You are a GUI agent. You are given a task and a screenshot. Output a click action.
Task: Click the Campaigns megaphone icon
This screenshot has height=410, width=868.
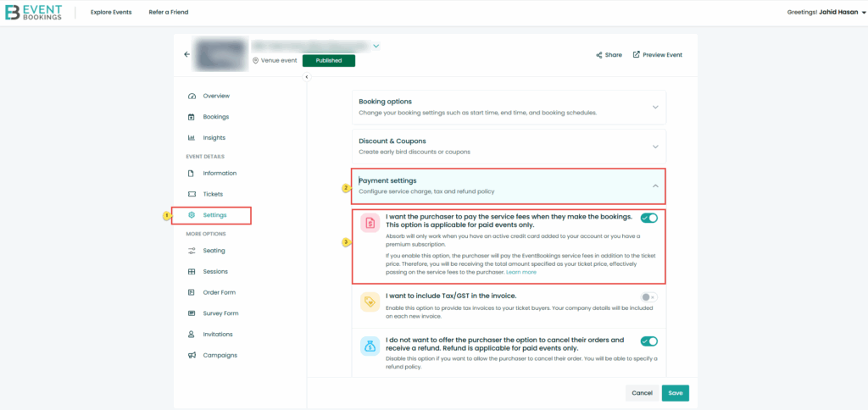point(192,355)
